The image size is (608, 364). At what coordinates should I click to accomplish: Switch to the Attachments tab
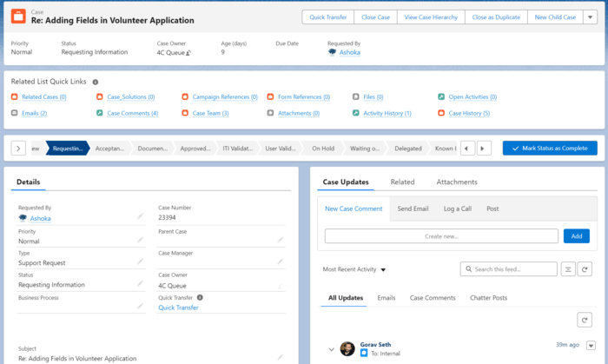point(457,182)
